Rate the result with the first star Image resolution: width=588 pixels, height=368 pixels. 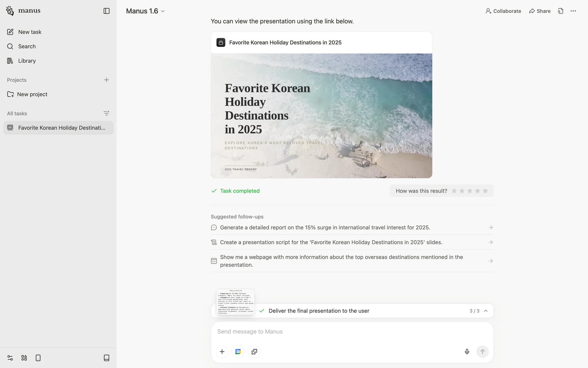click(454, 191)
